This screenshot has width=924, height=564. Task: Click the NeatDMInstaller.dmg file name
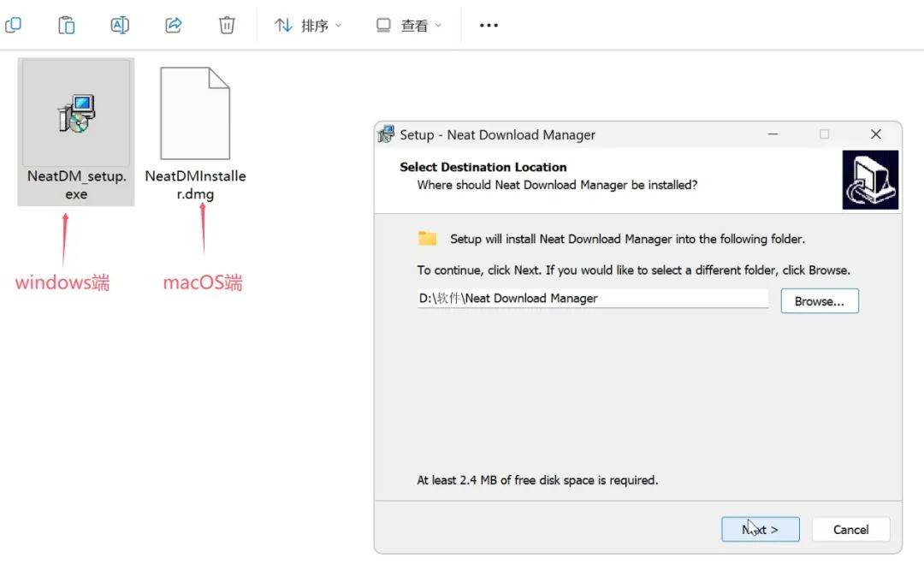(195, 185)
